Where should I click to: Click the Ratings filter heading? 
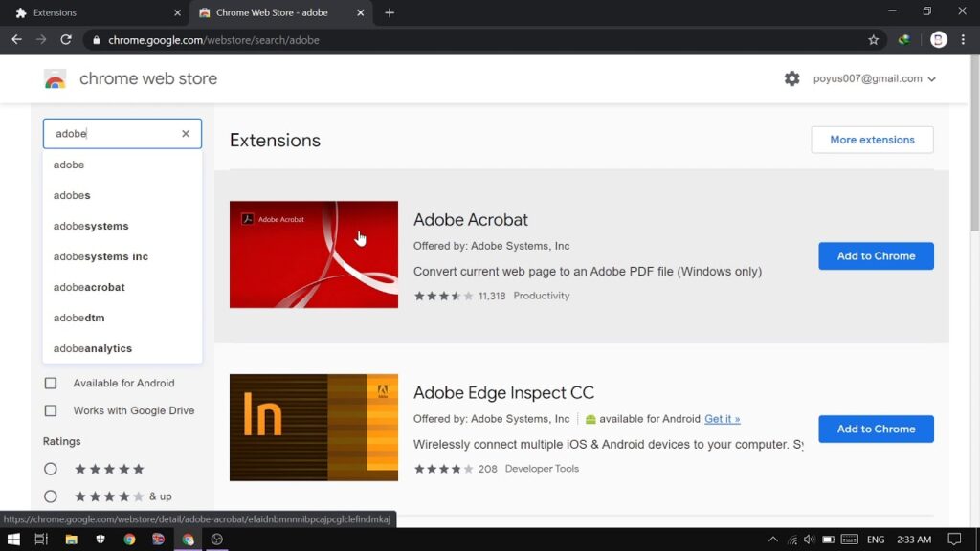coord(62,441)
